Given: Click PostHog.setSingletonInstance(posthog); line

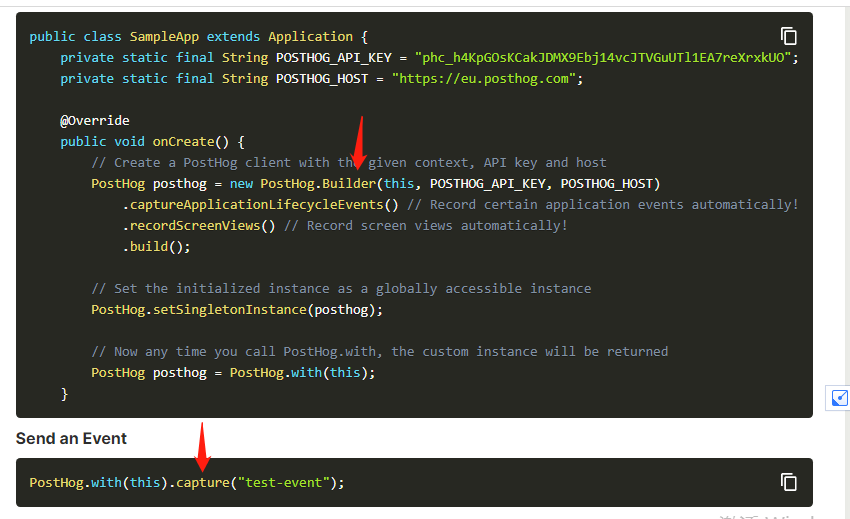Looking at the screenshot, I should click(237, 310).
